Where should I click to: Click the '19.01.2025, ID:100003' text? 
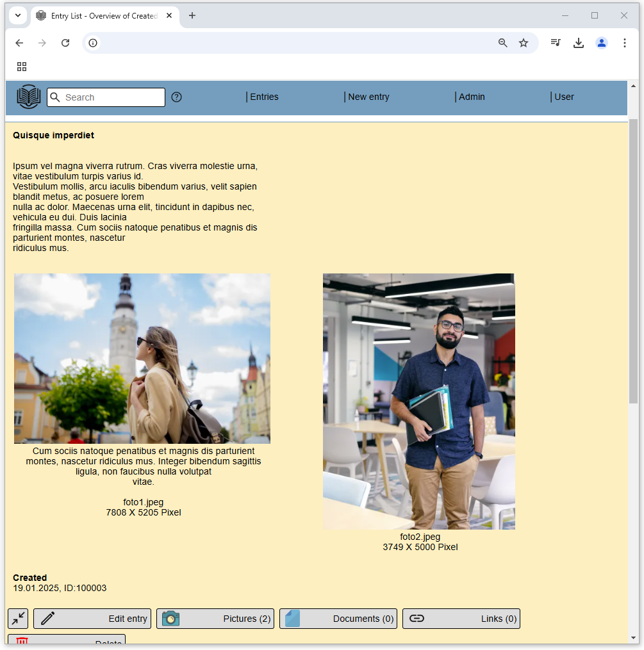click(x=60, y=588)
